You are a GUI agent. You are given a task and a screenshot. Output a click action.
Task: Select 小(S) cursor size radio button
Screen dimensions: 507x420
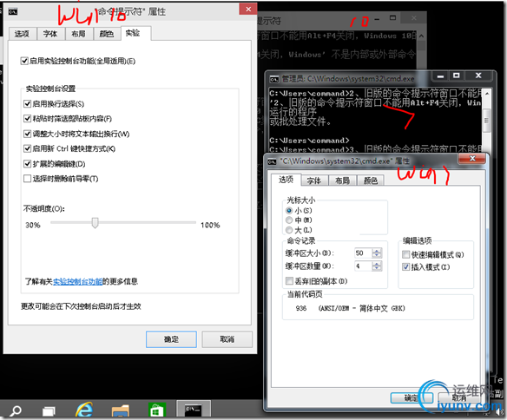(x=289, y=211)
